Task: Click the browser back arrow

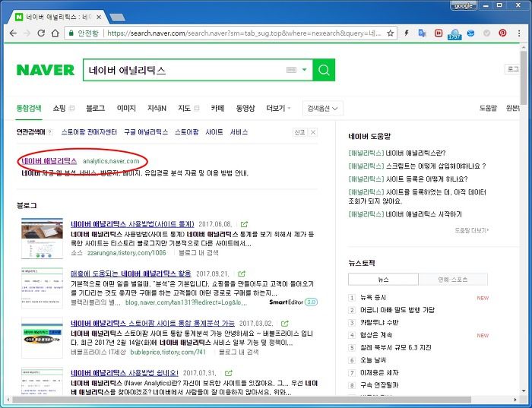Action: (x=13, y=33)
